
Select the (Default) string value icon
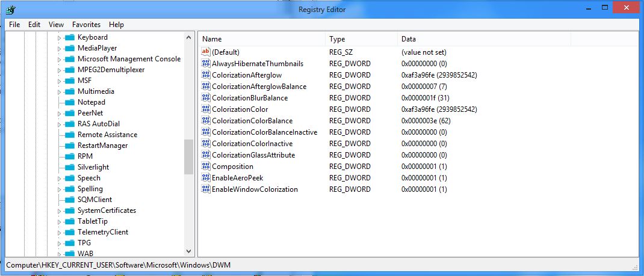pos(206,52)
